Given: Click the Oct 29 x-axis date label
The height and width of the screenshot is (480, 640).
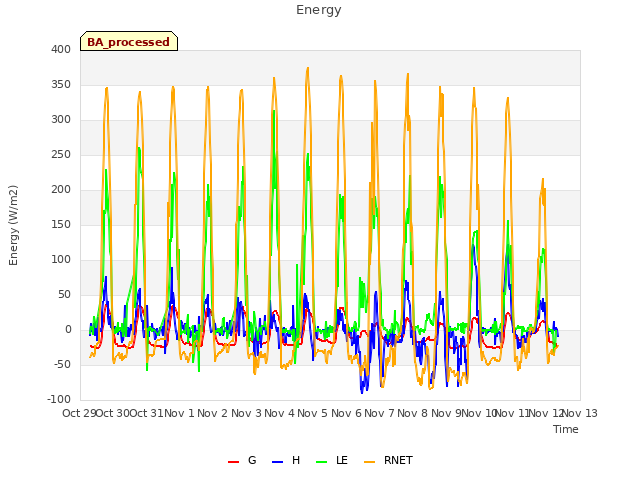Looking at the screenshot, I should 79,413.
